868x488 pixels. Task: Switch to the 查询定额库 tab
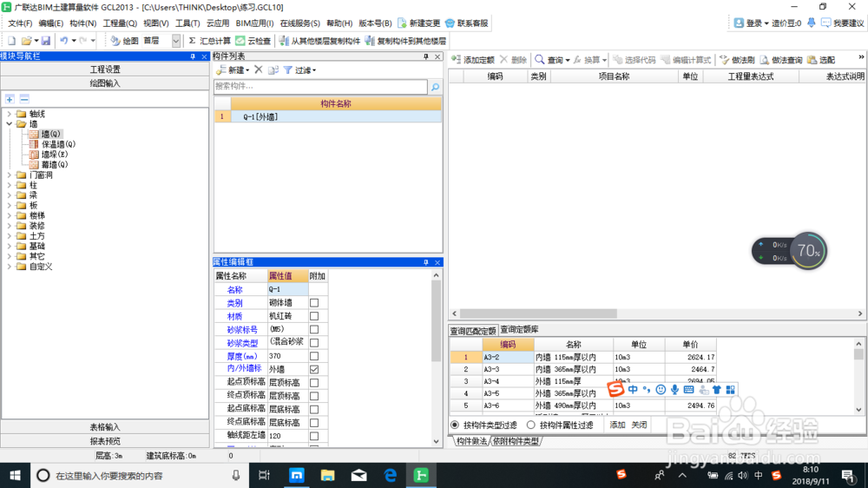coord(519,330)
